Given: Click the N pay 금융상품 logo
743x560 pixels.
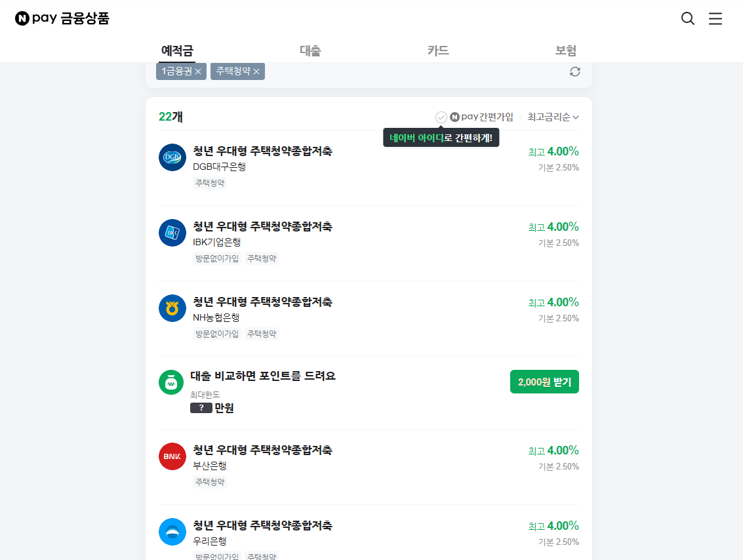Looking at the screenshot, I should coord(61,18).
